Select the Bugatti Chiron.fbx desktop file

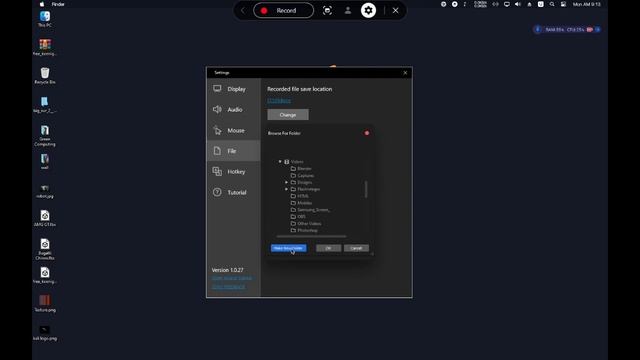coord(45,249)
